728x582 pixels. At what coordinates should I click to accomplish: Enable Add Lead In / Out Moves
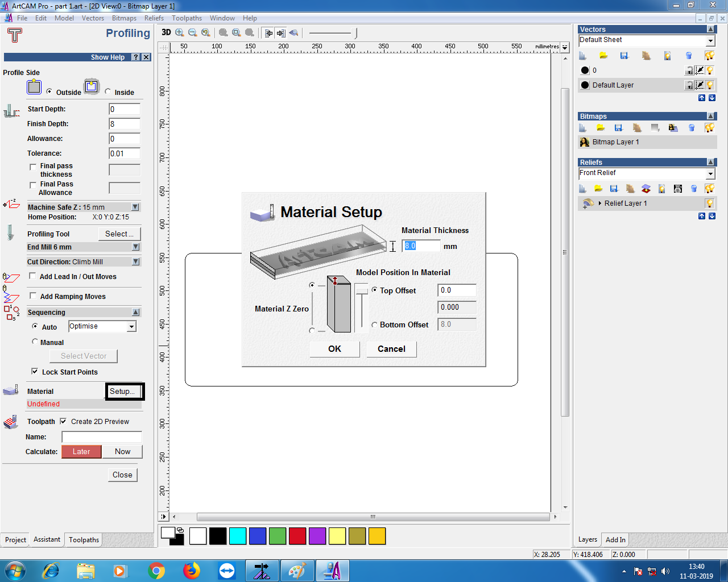tap(33, 276)
